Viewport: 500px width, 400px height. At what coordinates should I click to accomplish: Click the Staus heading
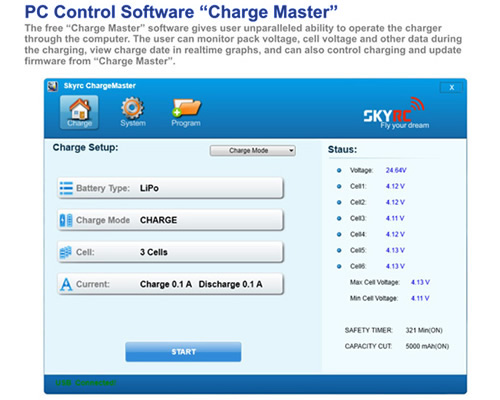[342, 149]
